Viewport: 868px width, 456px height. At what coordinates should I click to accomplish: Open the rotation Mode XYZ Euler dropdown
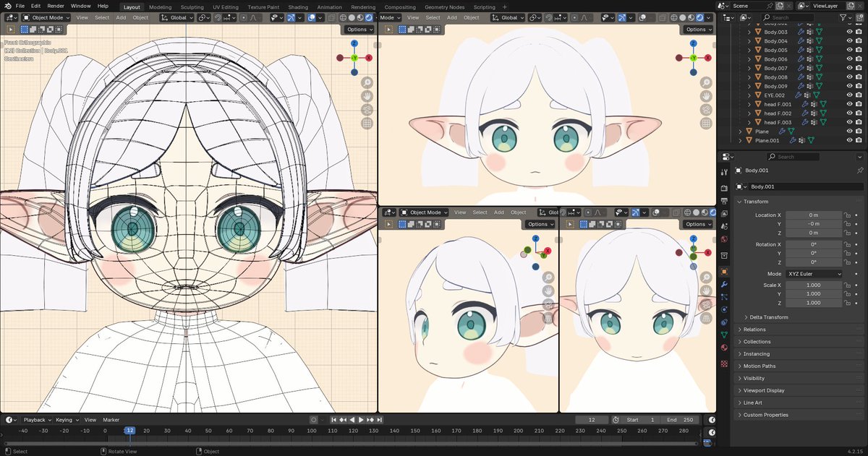814,274
